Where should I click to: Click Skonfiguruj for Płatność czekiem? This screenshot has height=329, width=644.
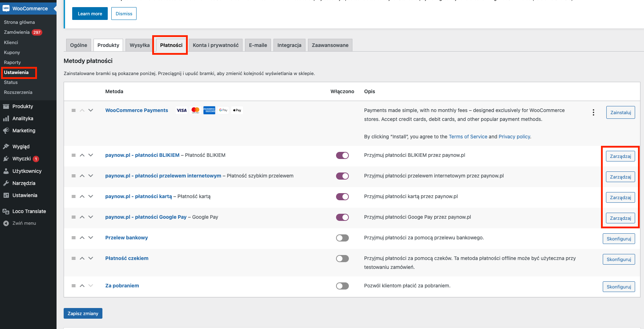pos(619,259)
